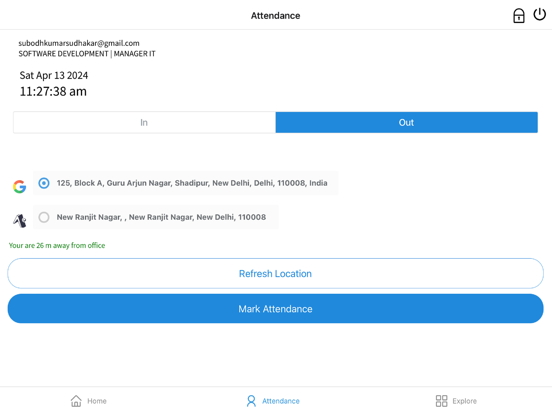Image resolution: width=552 pixels, height=414 pixels.
Task: Tap the Attendance person icon
Action: coord(251,401)
